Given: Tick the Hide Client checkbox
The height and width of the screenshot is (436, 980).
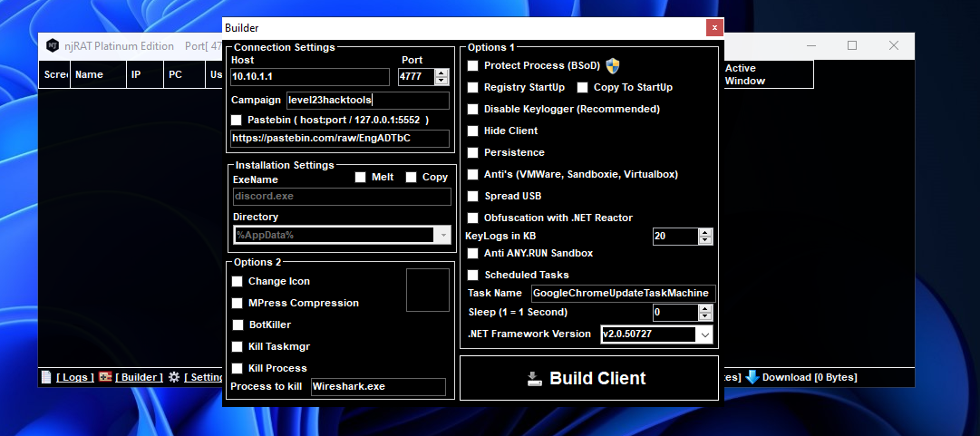Looking at the screenshot, I should click(473, 131).
